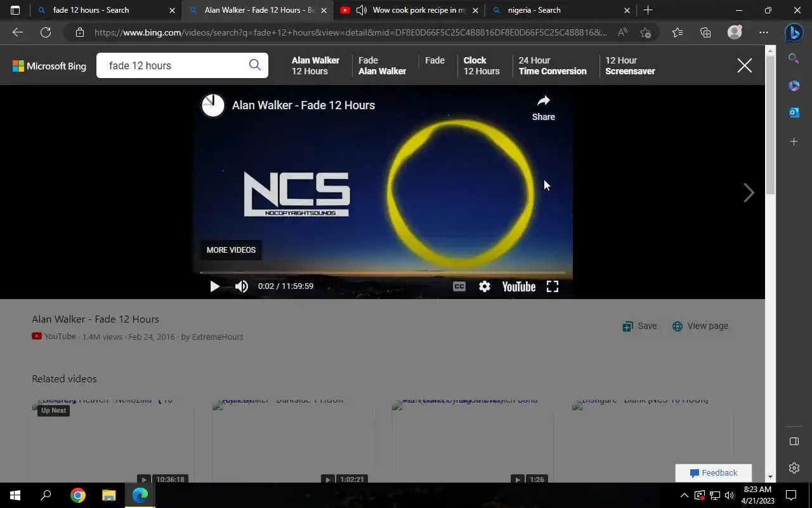The width and height of the screenshot is (812, 508).
Task: Show hidden system tray icons
Action: [684, 495]
